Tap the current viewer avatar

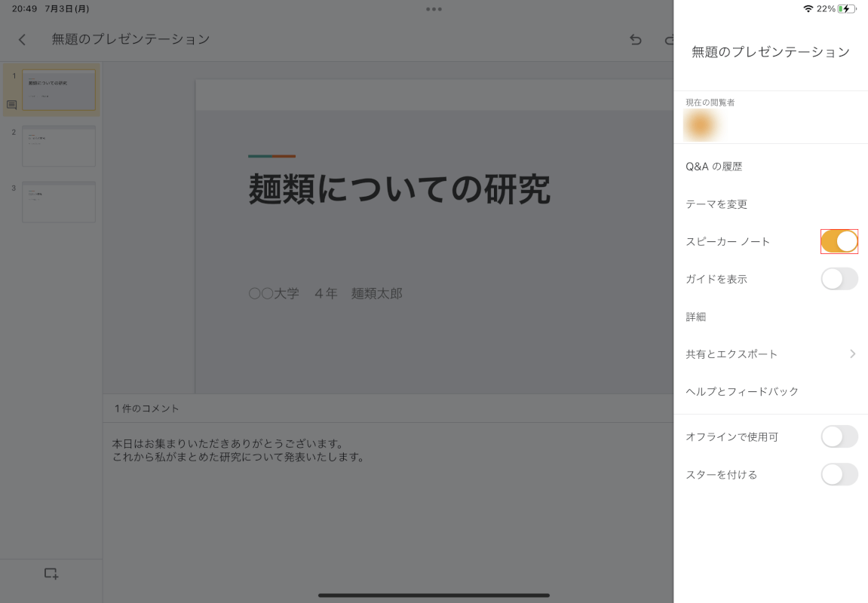(x=700, y=125)
